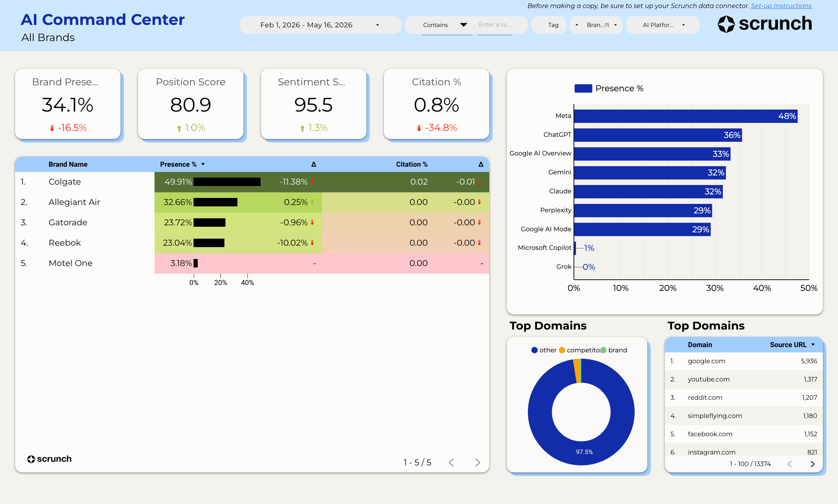Click the Google AI Overview 33% bar
838x504 pixels.
pos(652,154)
